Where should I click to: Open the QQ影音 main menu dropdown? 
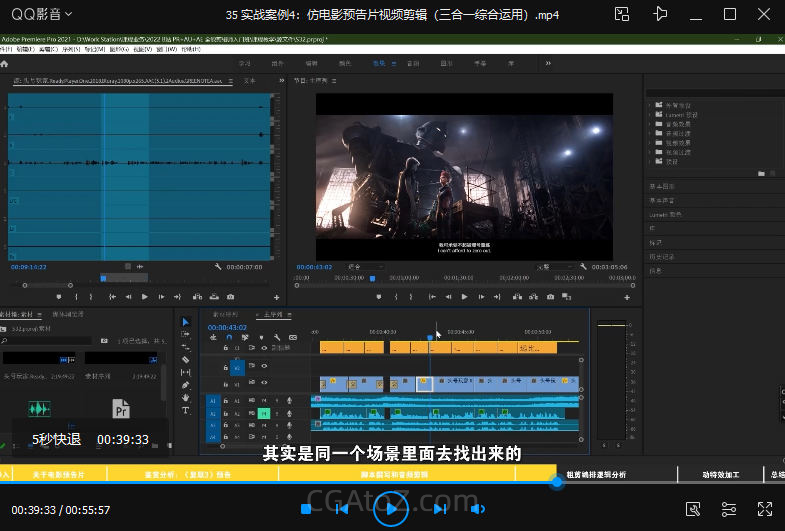point(70,14)
